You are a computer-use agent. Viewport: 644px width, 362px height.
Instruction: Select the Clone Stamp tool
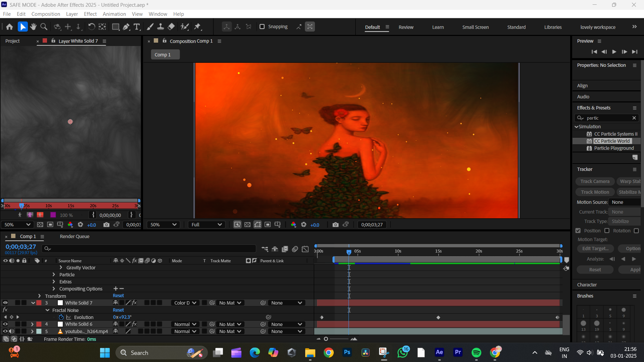[160, 27]
